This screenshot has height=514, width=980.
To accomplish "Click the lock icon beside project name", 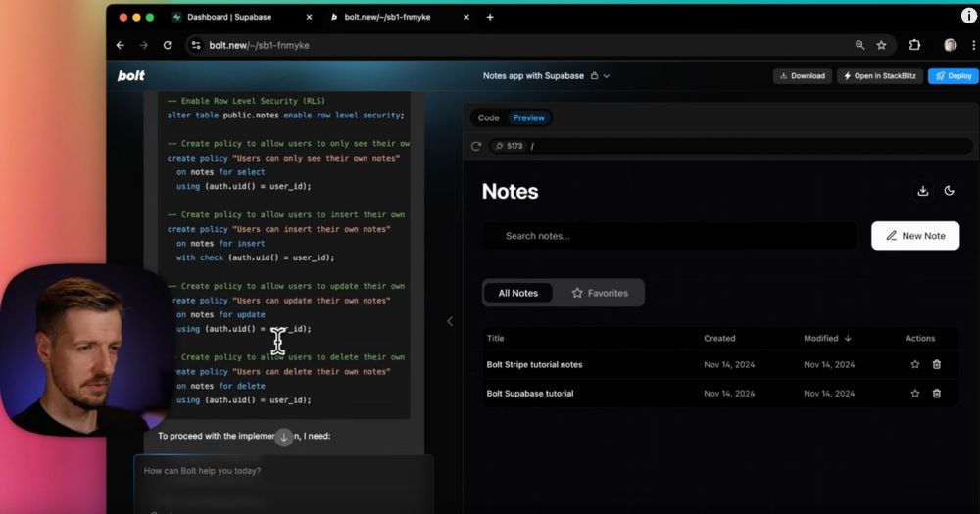I will coord(595,76).
